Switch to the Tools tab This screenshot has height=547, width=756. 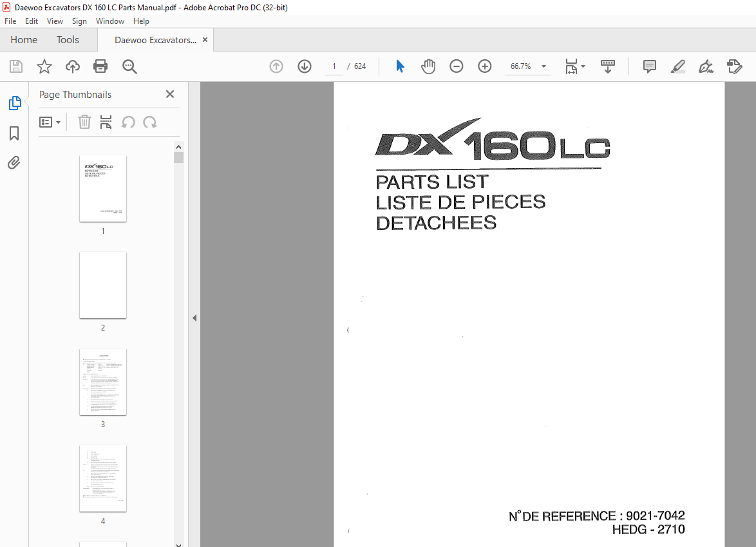click(x=68, y=40)
